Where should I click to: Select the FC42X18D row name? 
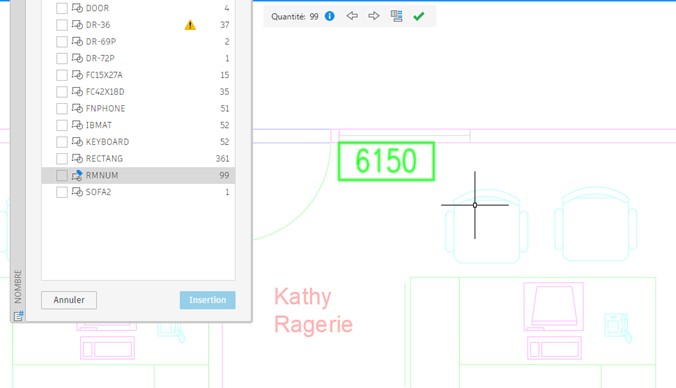pos(105,92)
